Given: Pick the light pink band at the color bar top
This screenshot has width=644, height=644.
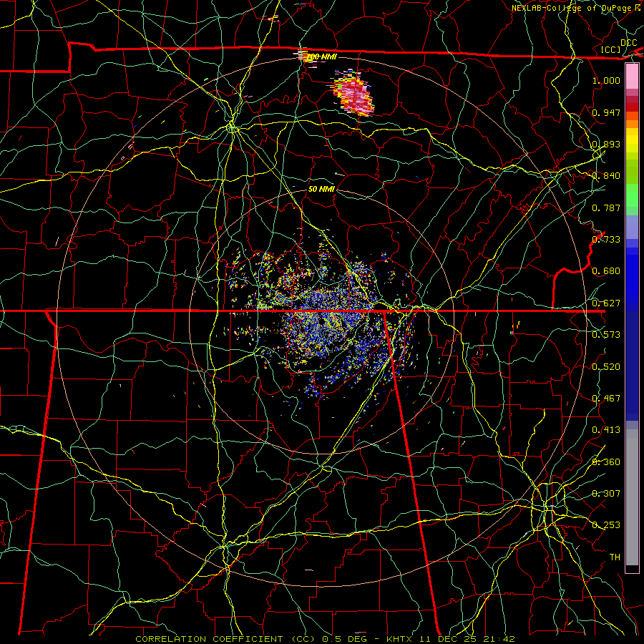Looking at the screenshot, I should [632, 76].
